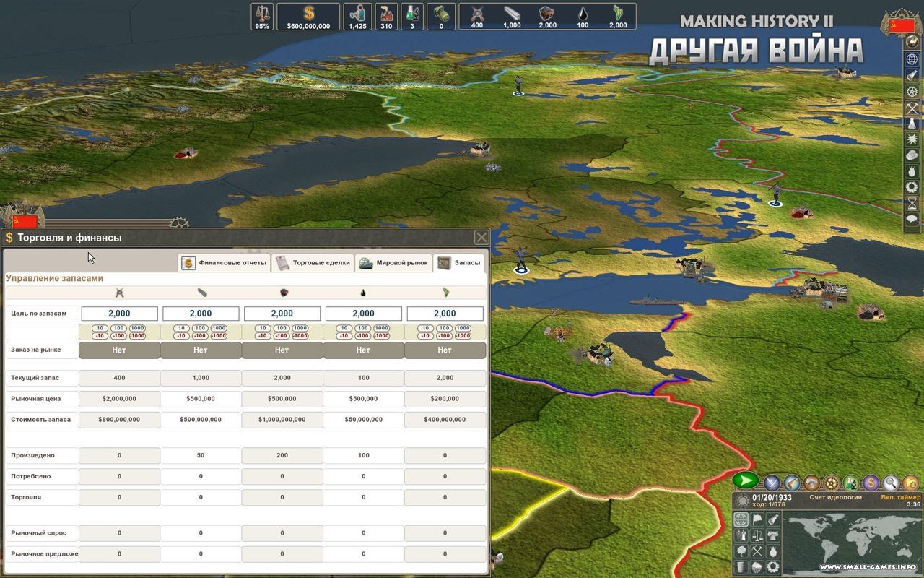Click the -100 button under metal stock goal
This screenshot has height=578, width=924.
pos(201,335)
